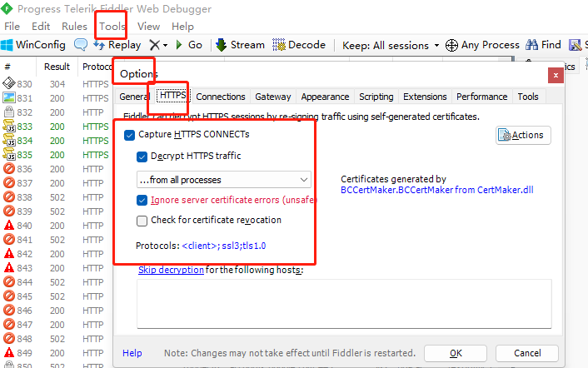Screen dimensions: 588x368
Task: Click the diamond icon for session 830
Action: coord(9,83)
